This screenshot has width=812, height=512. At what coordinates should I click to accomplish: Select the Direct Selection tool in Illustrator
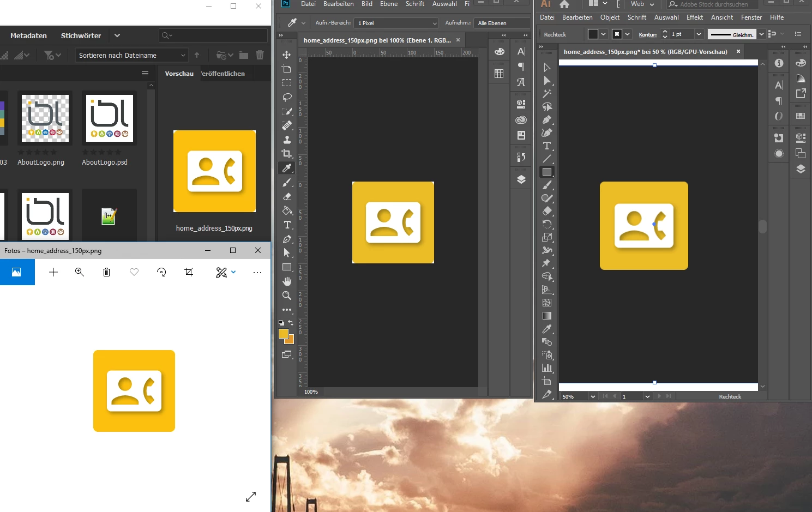pyautogui.click(x=547, y=80)
